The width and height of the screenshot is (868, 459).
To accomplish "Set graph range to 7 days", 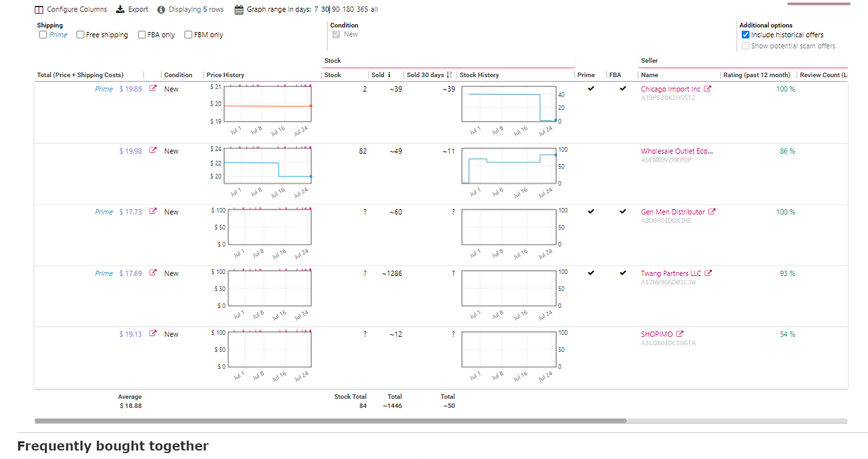I will [x=316, y=10].
